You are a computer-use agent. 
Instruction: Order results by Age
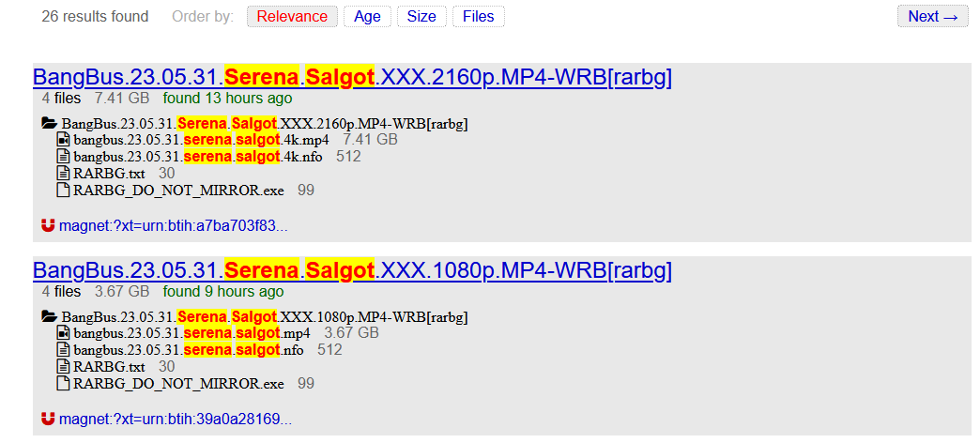(368, 16)
